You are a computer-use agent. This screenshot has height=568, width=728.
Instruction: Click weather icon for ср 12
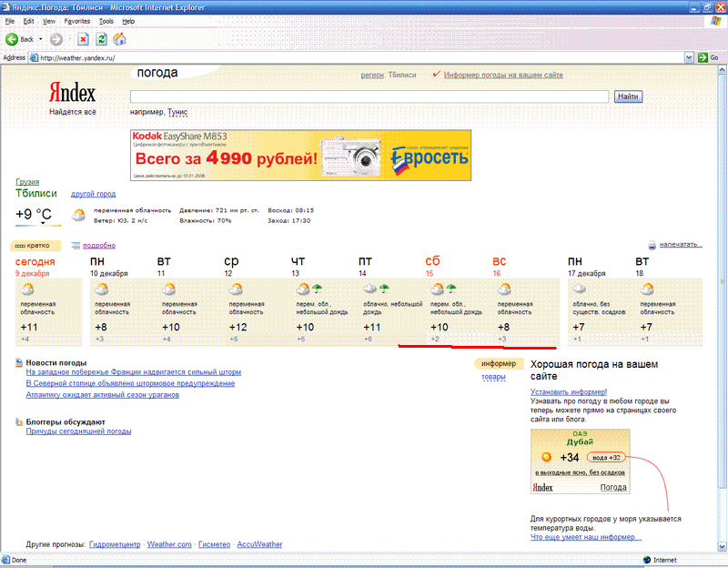(x=236, y=289)
